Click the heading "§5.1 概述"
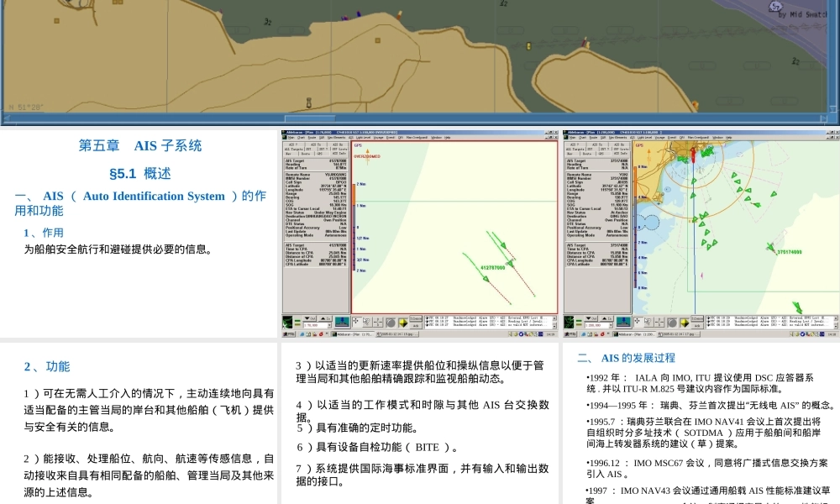Viewport: 840px width, 504px height. click(x=140, y=174)
